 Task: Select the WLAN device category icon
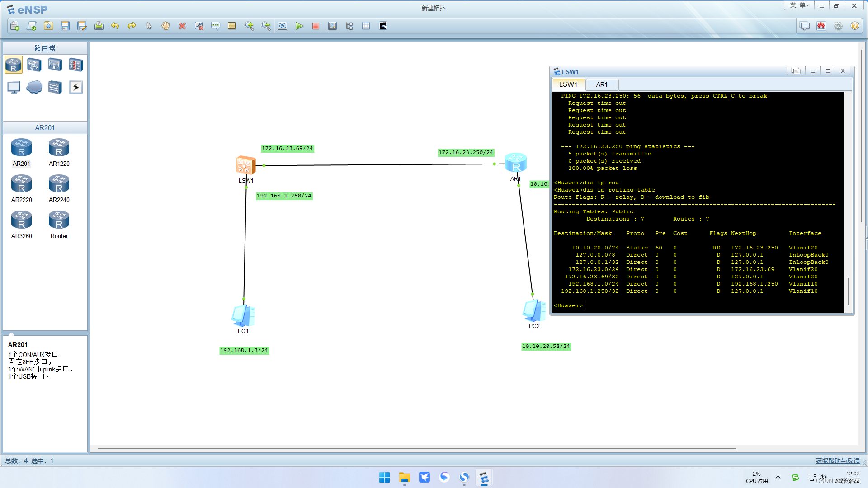[55, 65]
